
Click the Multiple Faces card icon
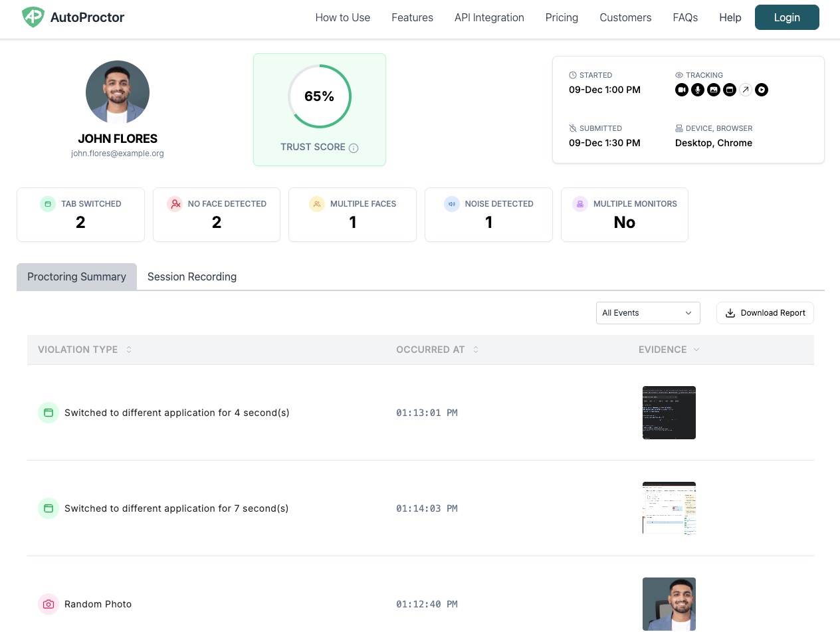(317, 204)
